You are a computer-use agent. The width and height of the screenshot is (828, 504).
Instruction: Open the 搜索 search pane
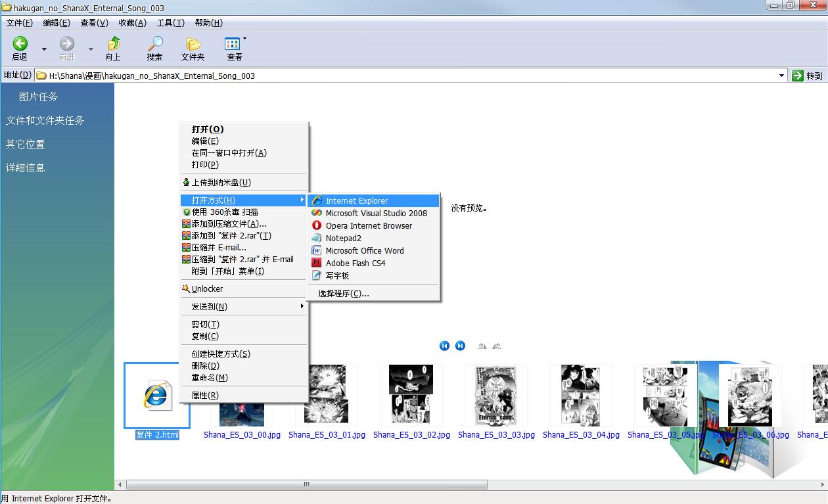[x=155, y=49]
